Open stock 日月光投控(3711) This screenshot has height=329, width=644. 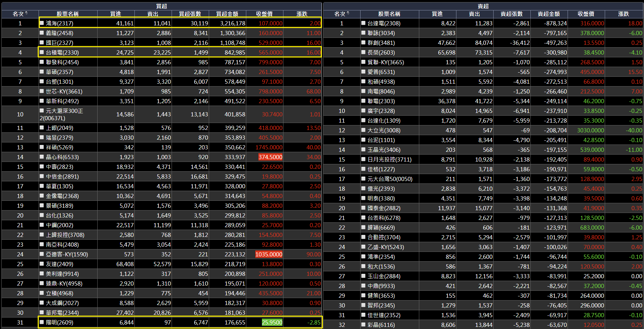click(389, 159)
